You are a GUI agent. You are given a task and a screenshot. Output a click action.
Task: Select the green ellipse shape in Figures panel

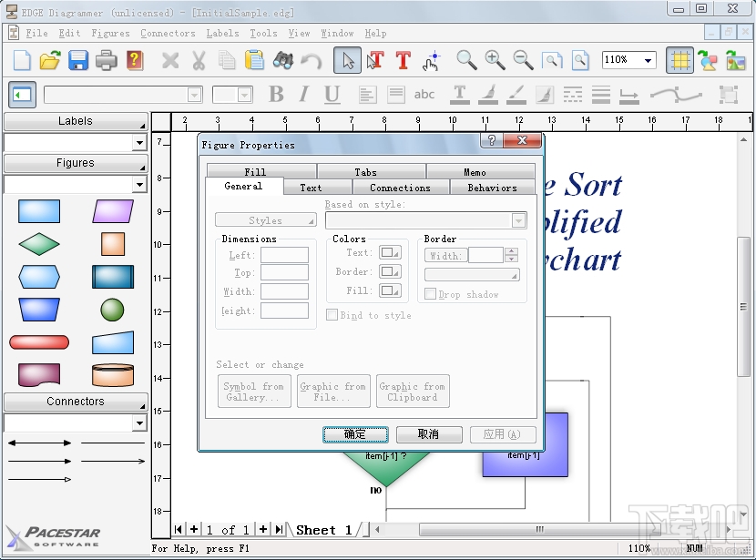pyautogui.click(x=111, y=310)
